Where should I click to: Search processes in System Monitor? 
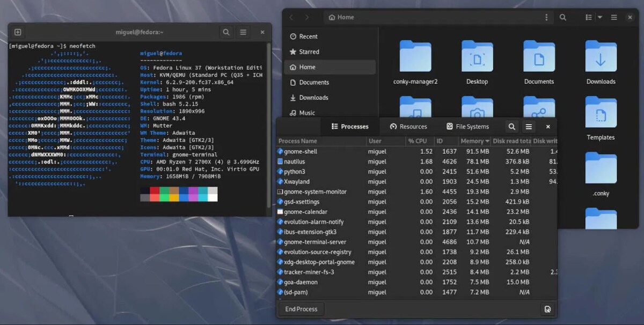[512, 127]
